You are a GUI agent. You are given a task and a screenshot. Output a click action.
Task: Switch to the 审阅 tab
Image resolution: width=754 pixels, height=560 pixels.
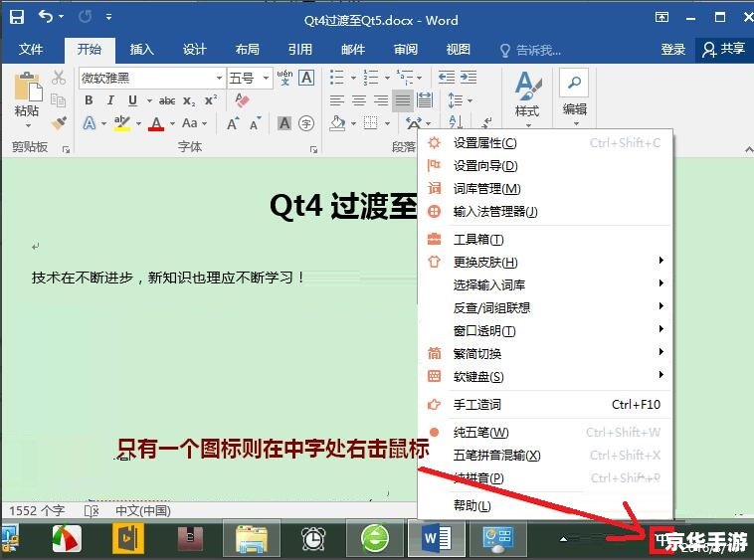[x=406, y=50]
